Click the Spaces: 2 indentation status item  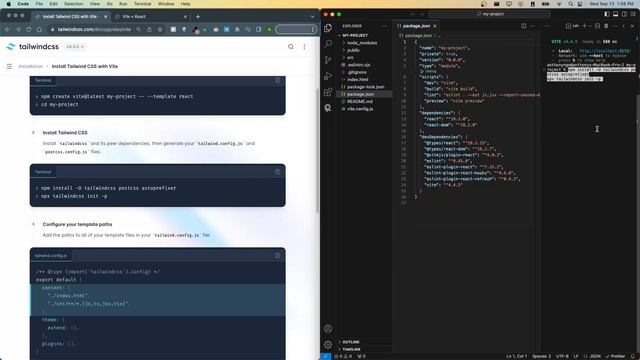click(x=541, y=356)
